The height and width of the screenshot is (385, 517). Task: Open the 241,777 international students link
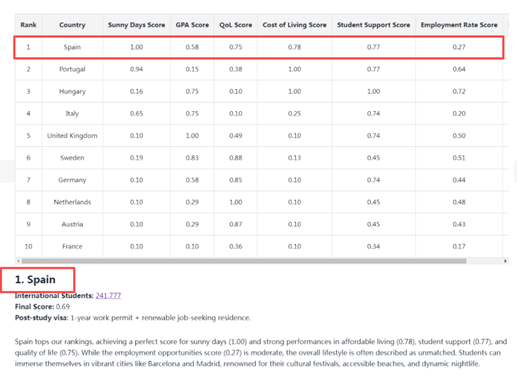(x=108, y=295)
